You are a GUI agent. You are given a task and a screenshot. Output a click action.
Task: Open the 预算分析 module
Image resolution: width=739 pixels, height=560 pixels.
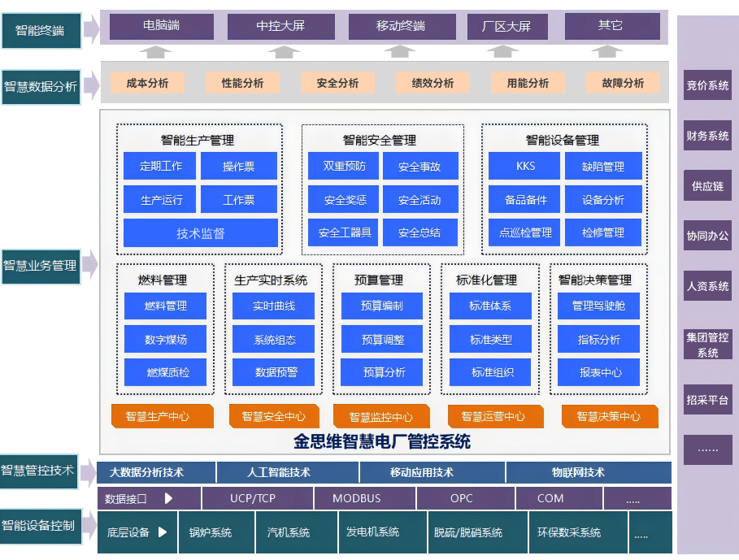tap(382, 372)
